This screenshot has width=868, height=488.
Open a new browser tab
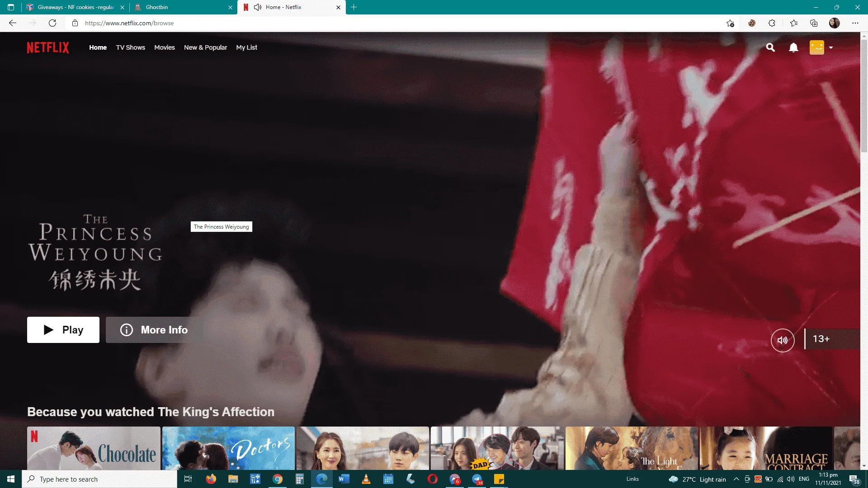tap(354, 7)
